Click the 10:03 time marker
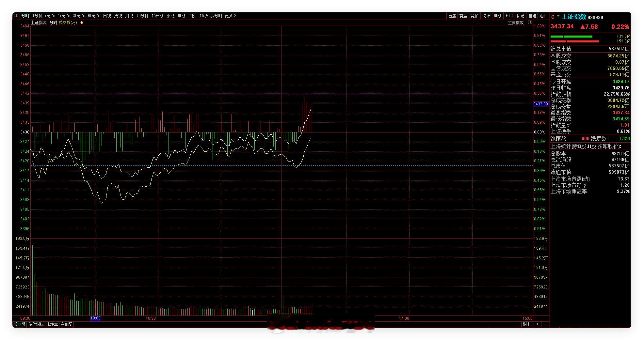Viewport: 644px width, 340px height. [96, 318]
